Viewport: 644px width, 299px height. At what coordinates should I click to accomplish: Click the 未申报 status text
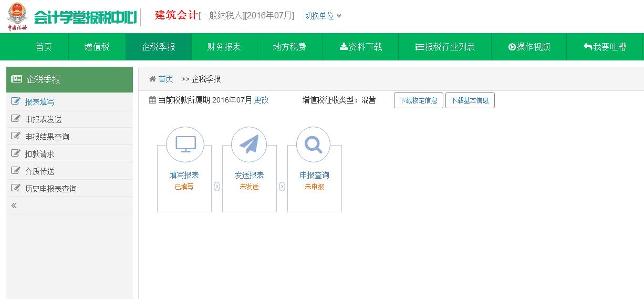[x=314, y=187]
